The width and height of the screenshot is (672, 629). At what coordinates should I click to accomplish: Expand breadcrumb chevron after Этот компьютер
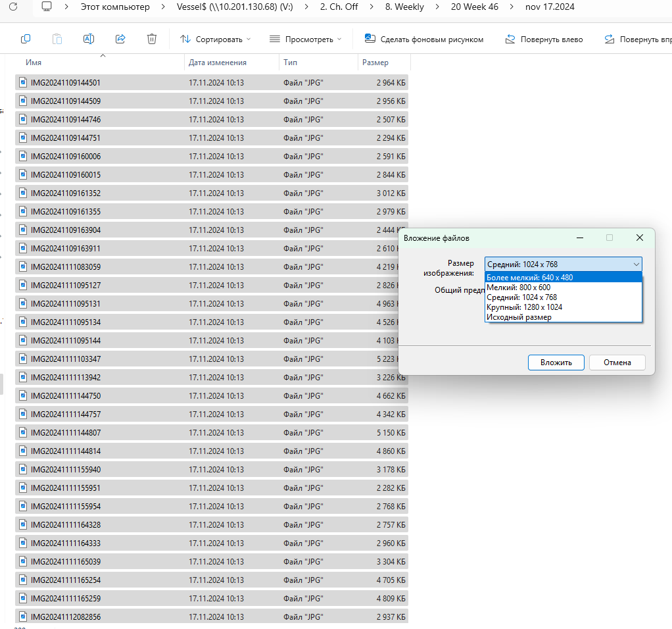point(163,7)
